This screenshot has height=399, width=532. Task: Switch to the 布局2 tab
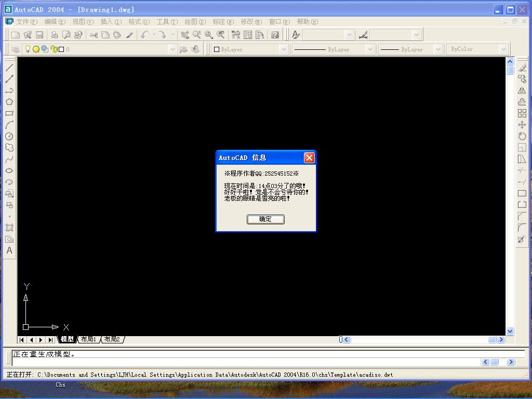tap(112, 339)
